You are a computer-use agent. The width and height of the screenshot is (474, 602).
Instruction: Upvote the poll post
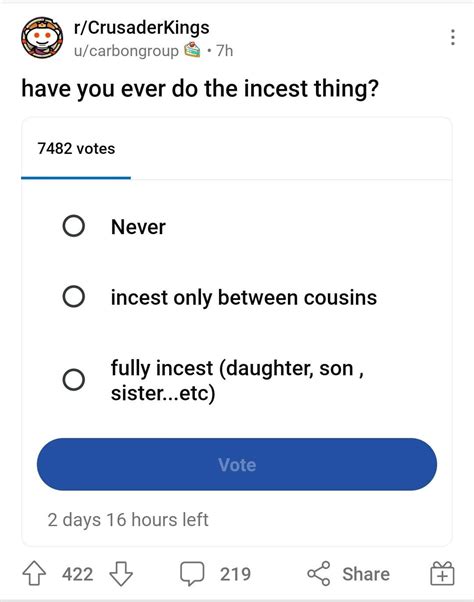pos(34,574)
